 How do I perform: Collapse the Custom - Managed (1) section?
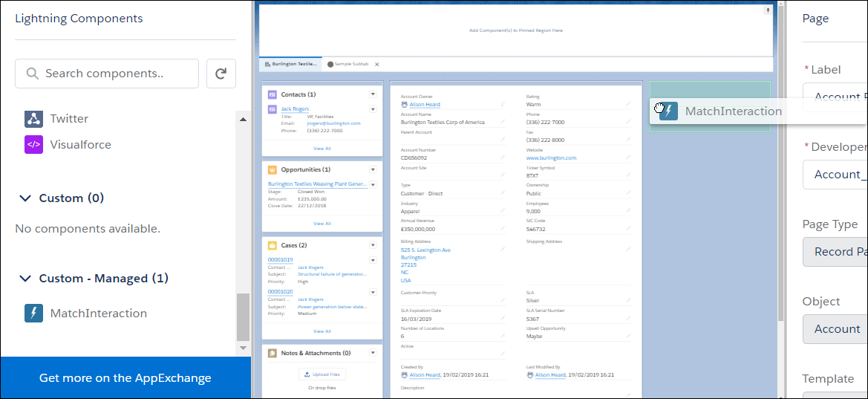coord(25,278)
